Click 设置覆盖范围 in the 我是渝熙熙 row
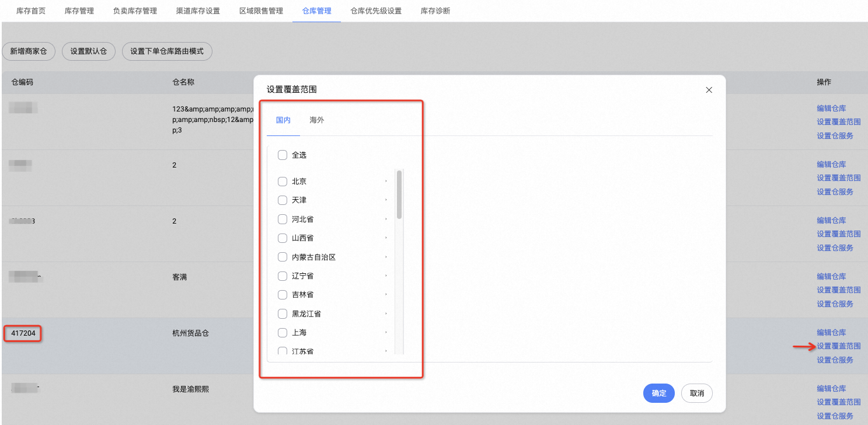The width and height of the screenshot is (868, 425). click(x=839, y=402)
